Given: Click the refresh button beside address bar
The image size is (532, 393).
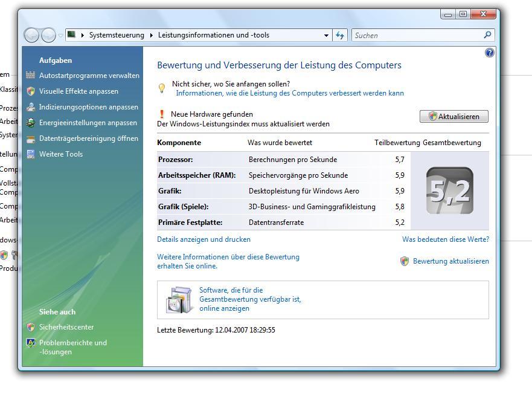Looking at the screenshot, I should (x=339, y=35).
